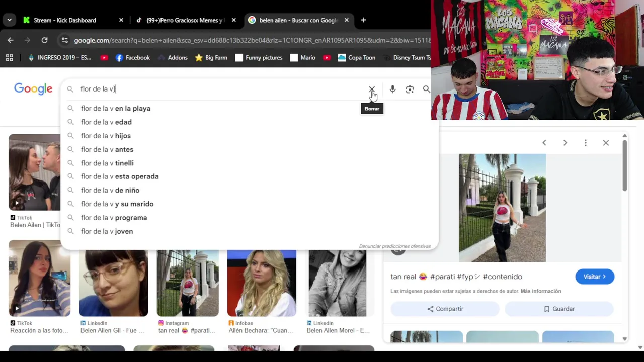Choose suggestion flor de la v joven
The height and width of the screenshot is (362, 644).
[249, 231]
